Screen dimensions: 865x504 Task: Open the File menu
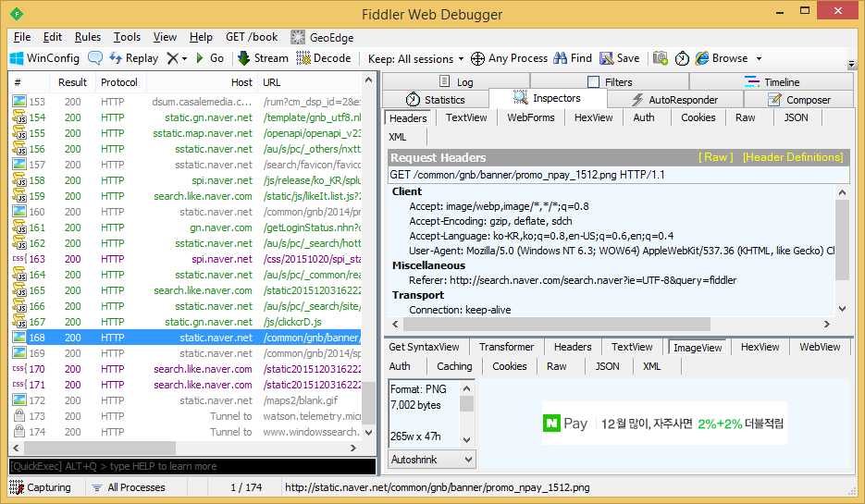(x=22, y=37)
